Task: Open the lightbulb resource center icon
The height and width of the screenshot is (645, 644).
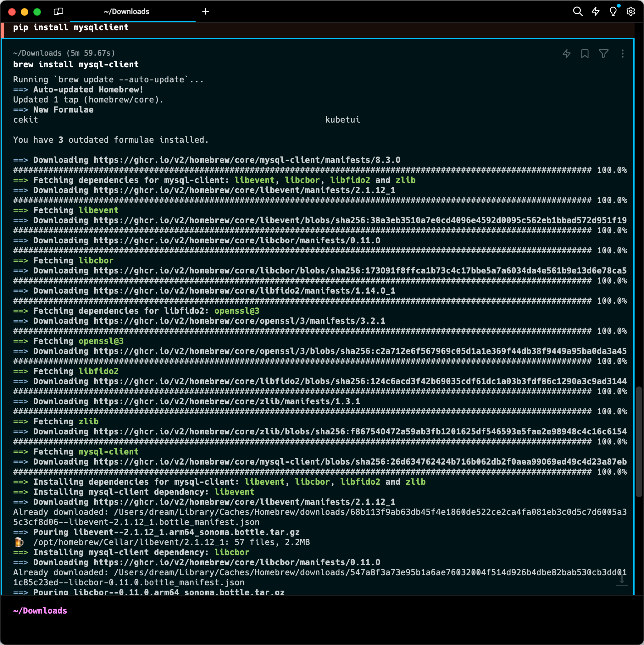Action: [x=613, y=12]
